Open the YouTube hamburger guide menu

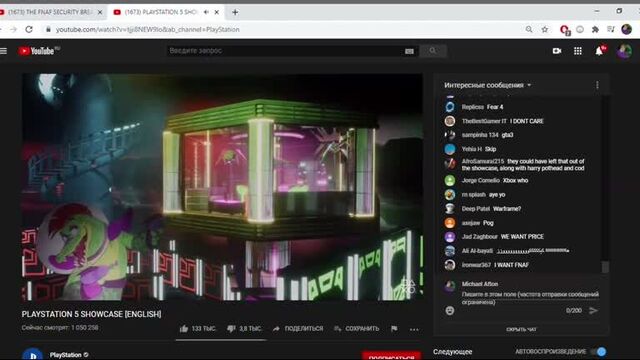click(4, 51)
